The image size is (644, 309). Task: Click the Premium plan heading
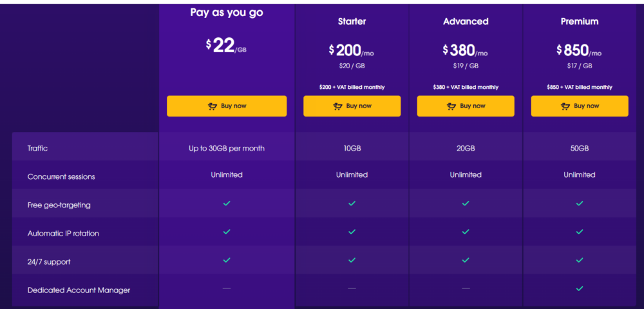click(580, 21)
